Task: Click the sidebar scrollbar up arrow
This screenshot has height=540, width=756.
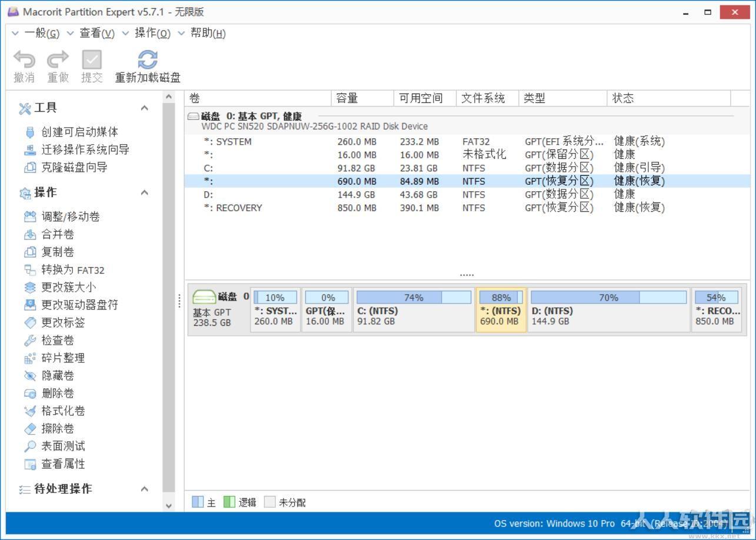Action: (169, 97)
